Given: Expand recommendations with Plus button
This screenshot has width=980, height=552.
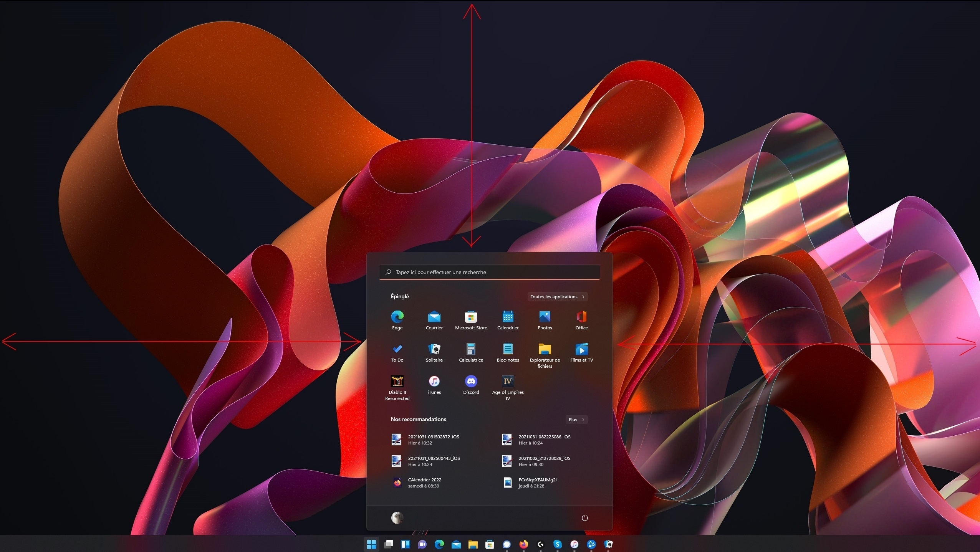Looking at the screenshot, I should (576, 420).
